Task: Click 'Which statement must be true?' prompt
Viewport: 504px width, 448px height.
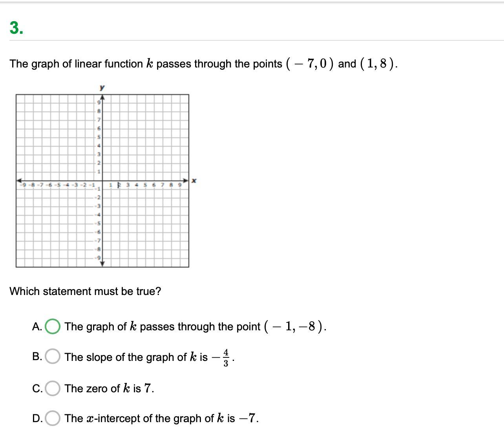Action: pyautogui.click(x=85, y=291)
